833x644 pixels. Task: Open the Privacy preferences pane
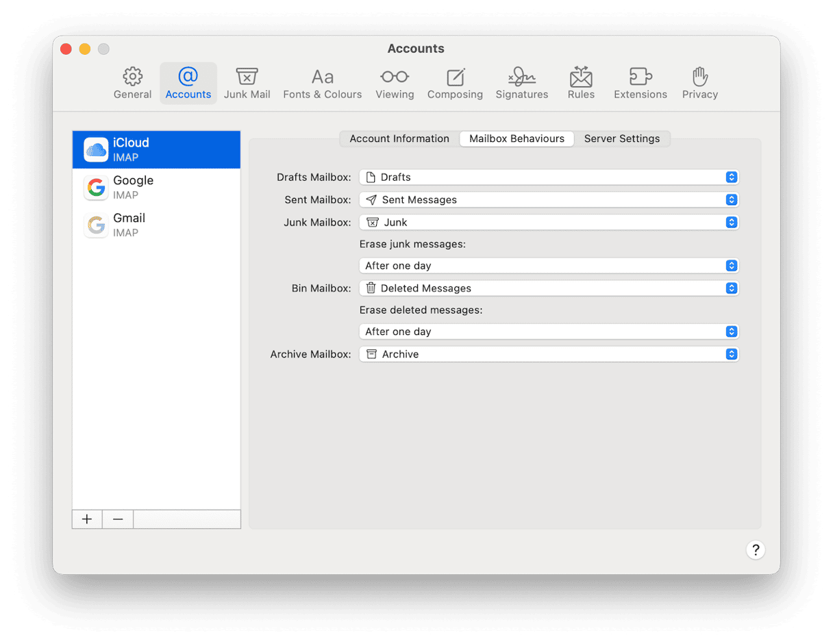pyautogui.click(x=699, y=84)
